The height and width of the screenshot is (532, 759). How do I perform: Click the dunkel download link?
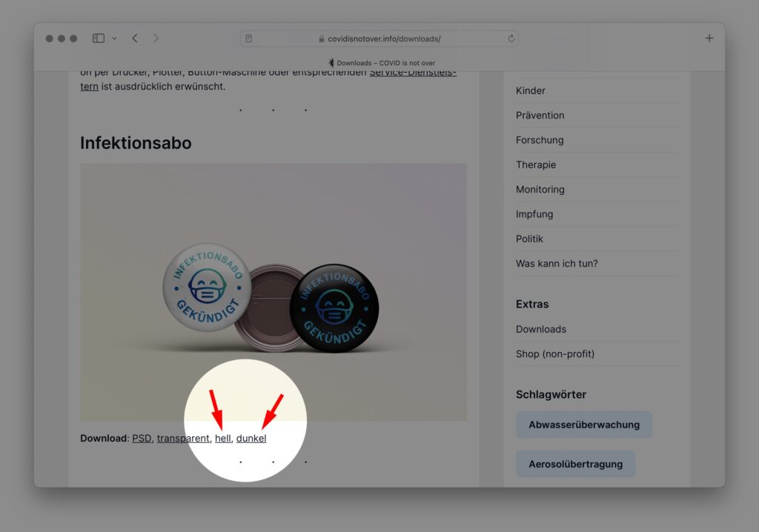click(x=251, y=439)
